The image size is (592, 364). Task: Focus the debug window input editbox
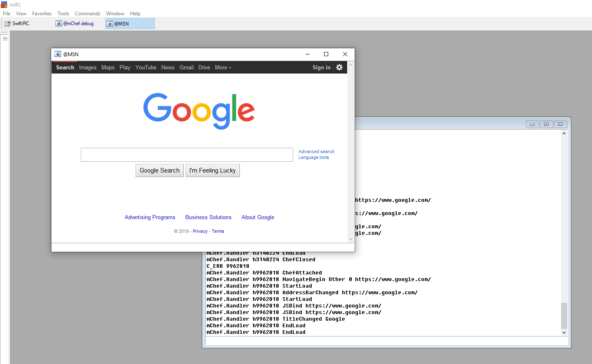click(x=386, y=341)
